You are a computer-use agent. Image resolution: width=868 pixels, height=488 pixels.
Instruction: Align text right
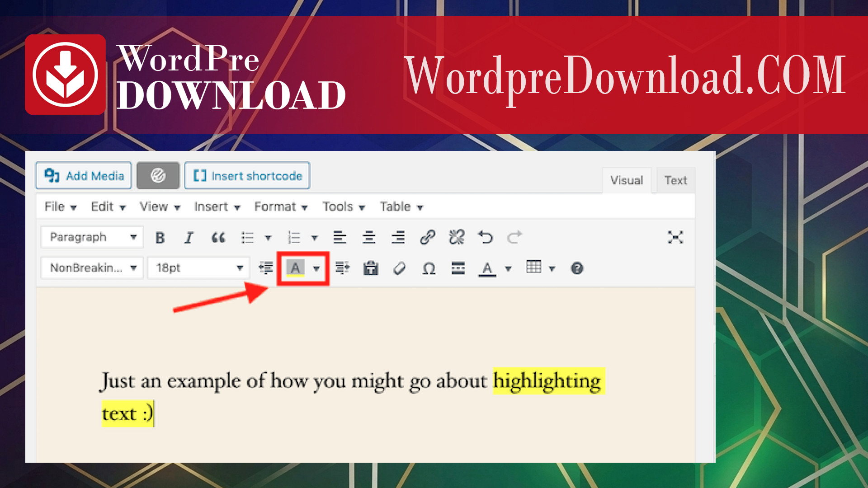[x=398, y=238]
